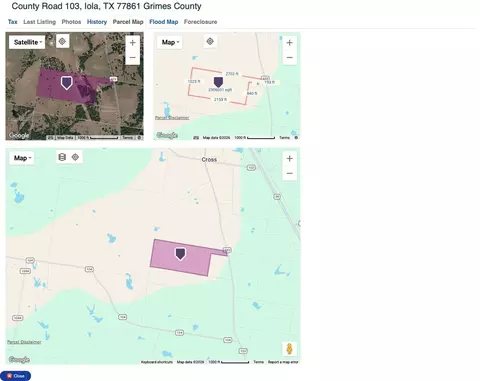Zoom in on the parcel map
480x381 pixels.
[290, 43]
